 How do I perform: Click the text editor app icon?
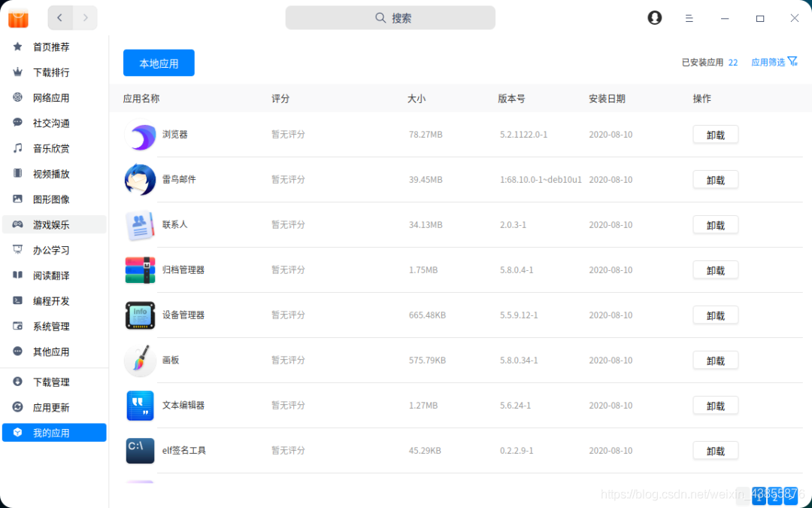(141, 406)
